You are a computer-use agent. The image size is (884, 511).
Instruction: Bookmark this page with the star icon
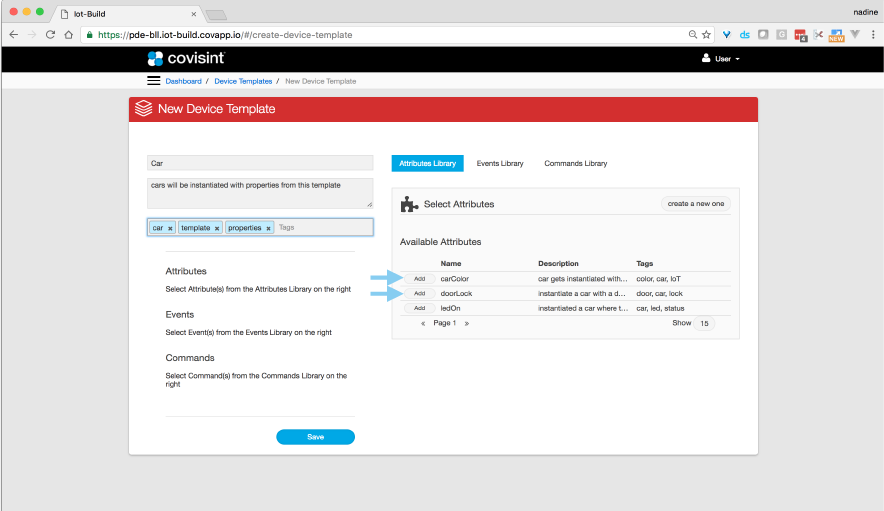click(x=707, y=34)
